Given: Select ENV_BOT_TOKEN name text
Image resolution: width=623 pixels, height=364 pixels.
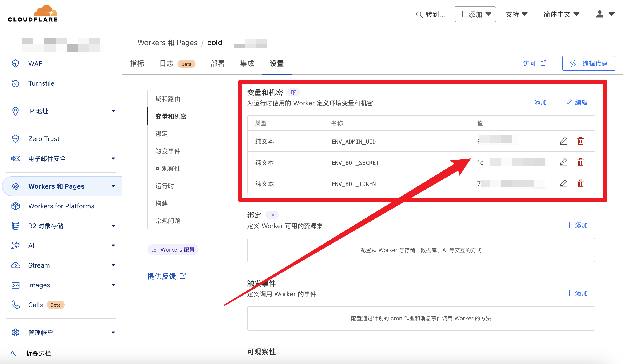Looking at the screenshot, I should click(354, 184).
